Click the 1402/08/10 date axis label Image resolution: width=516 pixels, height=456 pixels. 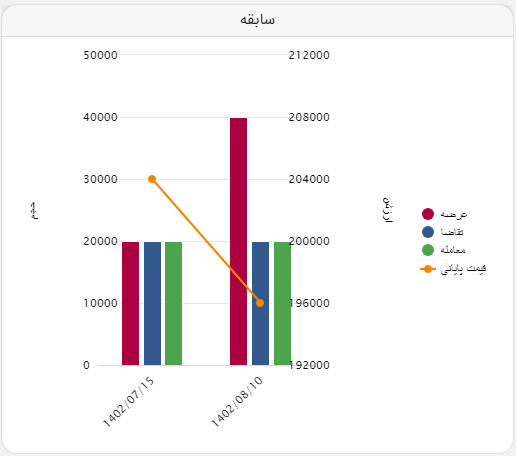237,402
